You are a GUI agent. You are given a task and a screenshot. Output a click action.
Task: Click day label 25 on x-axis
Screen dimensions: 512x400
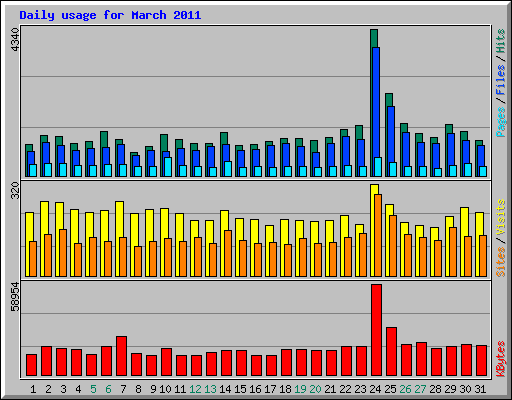click(x=390, y=389)
